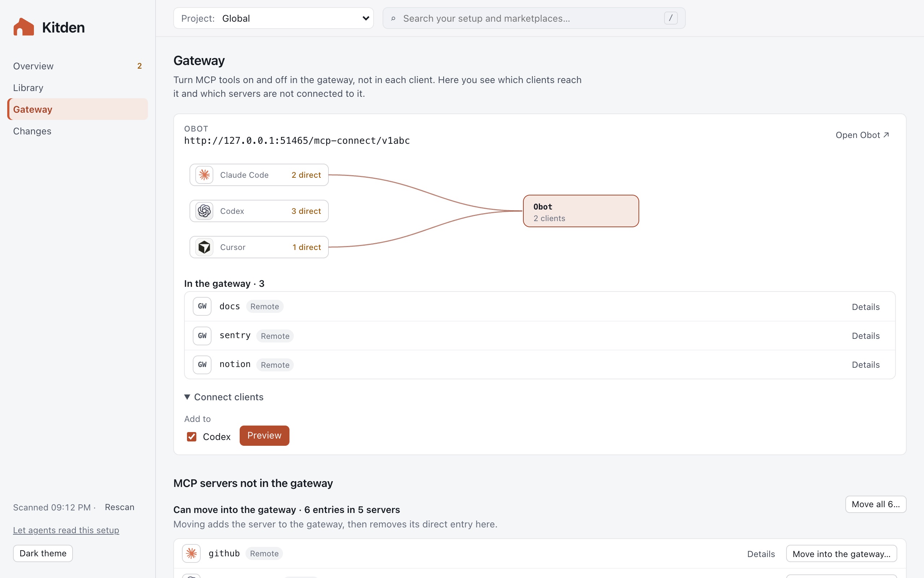Select the Obot 2 clients gateway node
This screenshot has height=578, width=924.
click(x=581, y=211)
